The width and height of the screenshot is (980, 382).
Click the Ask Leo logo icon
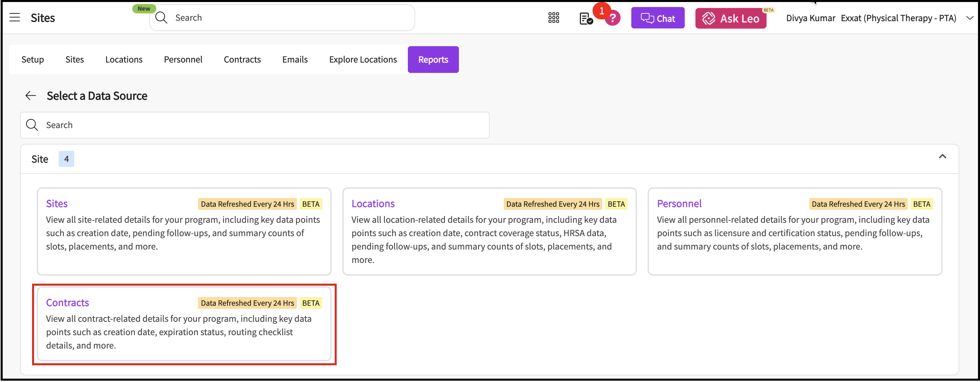[x=708, y=18]
